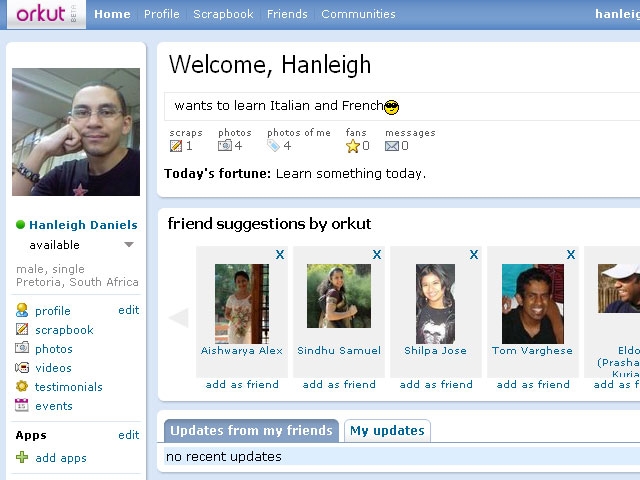
Task: Click the videos camcorder icon in sidebar
Action: [x=22, y=367]
